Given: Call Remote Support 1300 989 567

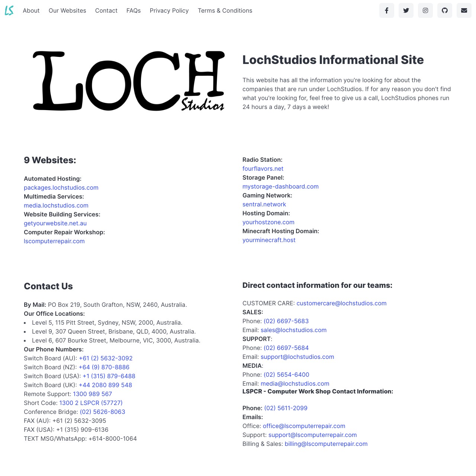Looking at the screenshot, I should tap(92, 394).
